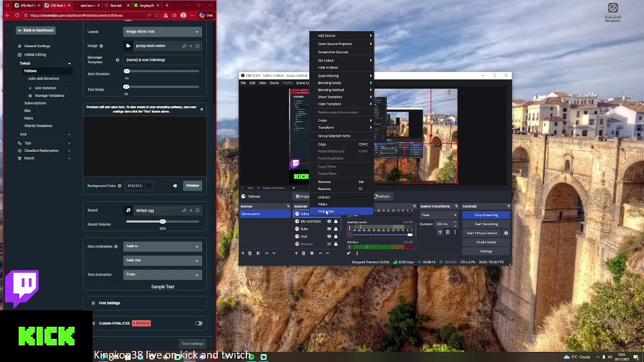Toggle visibility of Subs source
Screen dimensions: 644x362
(x=329, y=229)
